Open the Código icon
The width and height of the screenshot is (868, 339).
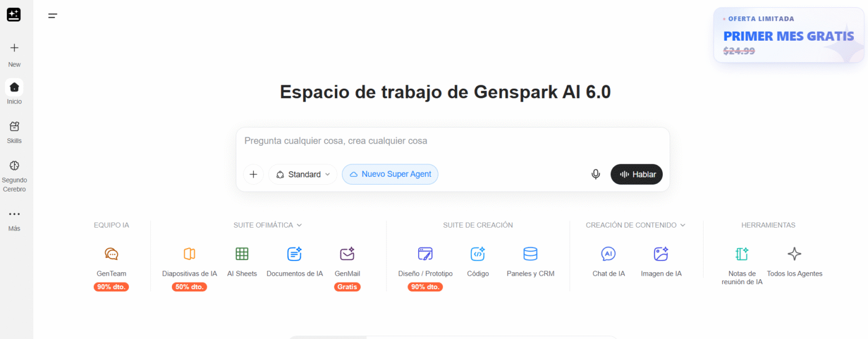click(x=478, y=254)
